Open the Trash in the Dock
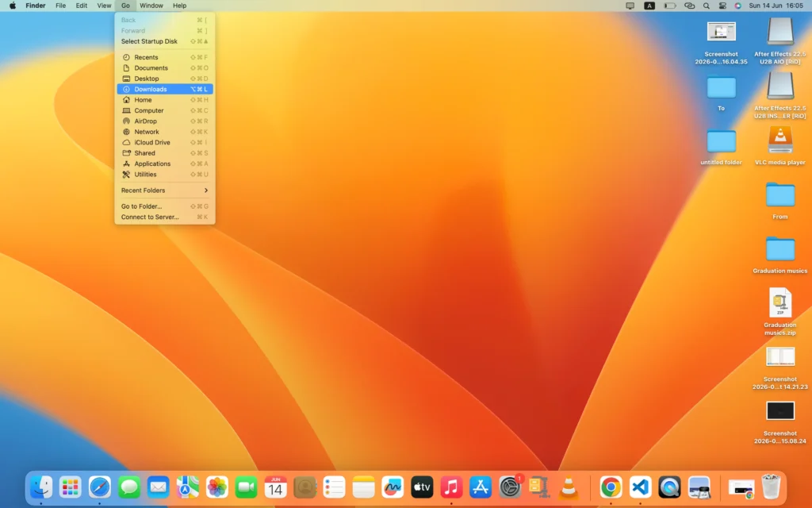 tap(771, 487)
